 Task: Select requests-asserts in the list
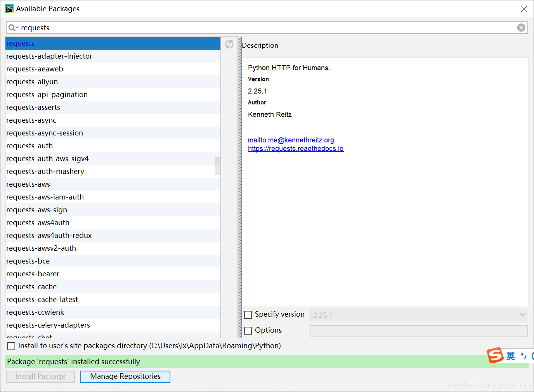pos(113,107)
